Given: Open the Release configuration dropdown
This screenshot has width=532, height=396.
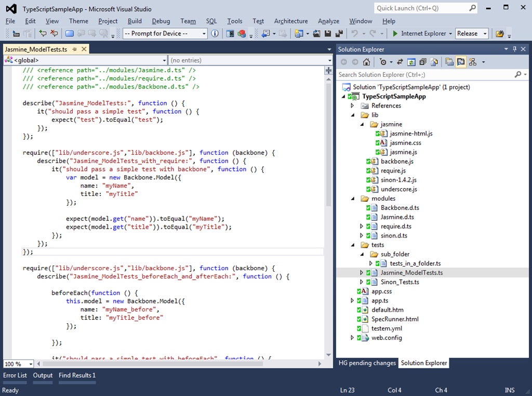Looking at the screenshot, I should pos(486,33).
